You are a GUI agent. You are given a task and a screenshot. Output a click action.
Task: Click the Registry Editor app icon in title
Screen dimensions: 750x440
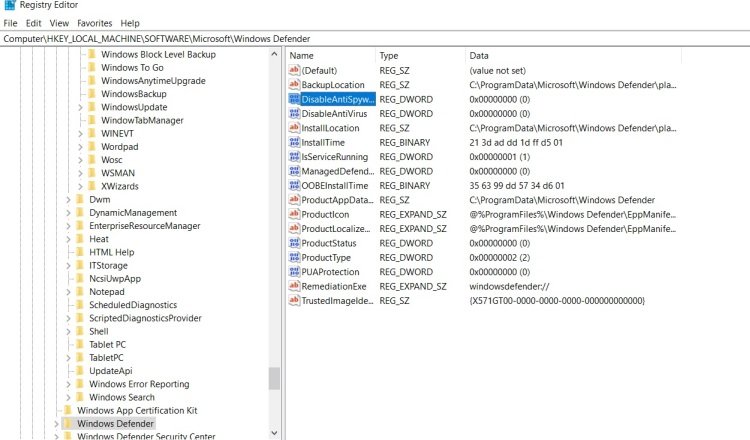point(9,5)
